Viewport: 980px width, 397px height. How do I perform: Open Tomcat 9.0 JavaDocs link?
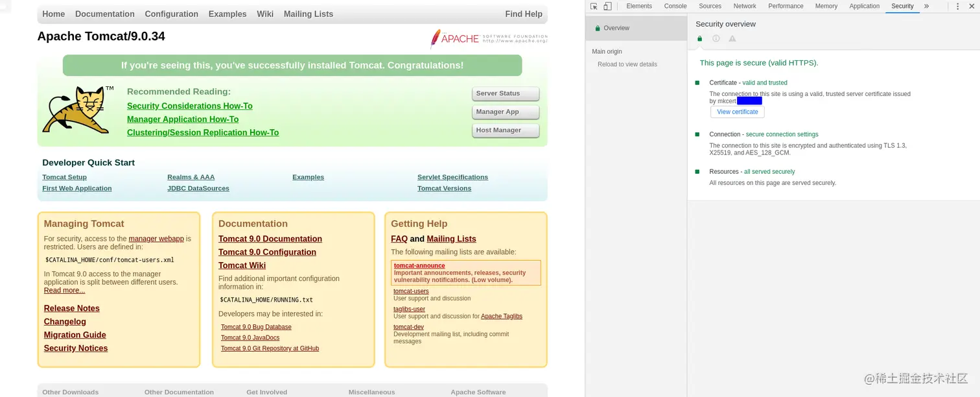point(250,338)
